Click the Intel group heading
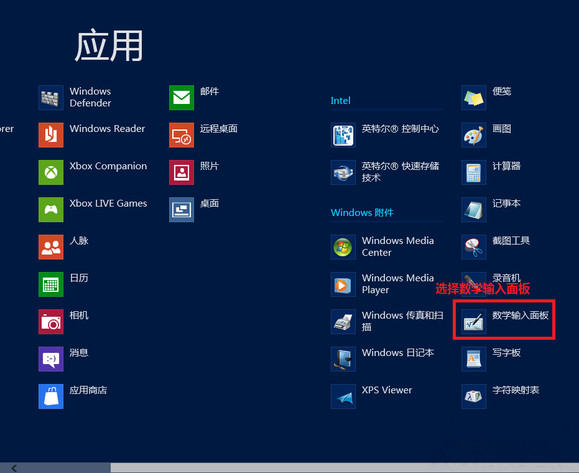Image resolution: width=579 pixels, height=473 pixels. point(340,100)
